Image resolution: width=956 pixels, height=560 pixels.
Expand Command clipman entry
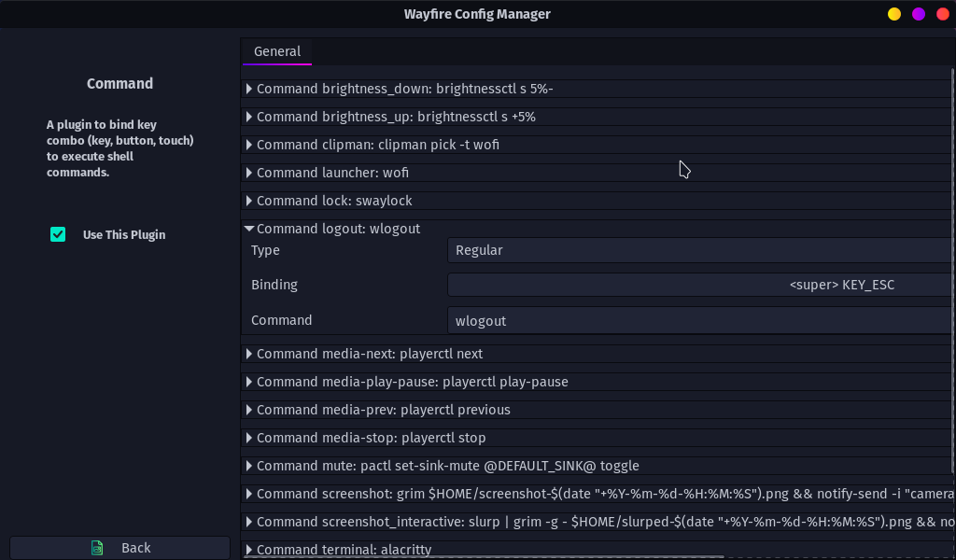[x=249, y=145]
